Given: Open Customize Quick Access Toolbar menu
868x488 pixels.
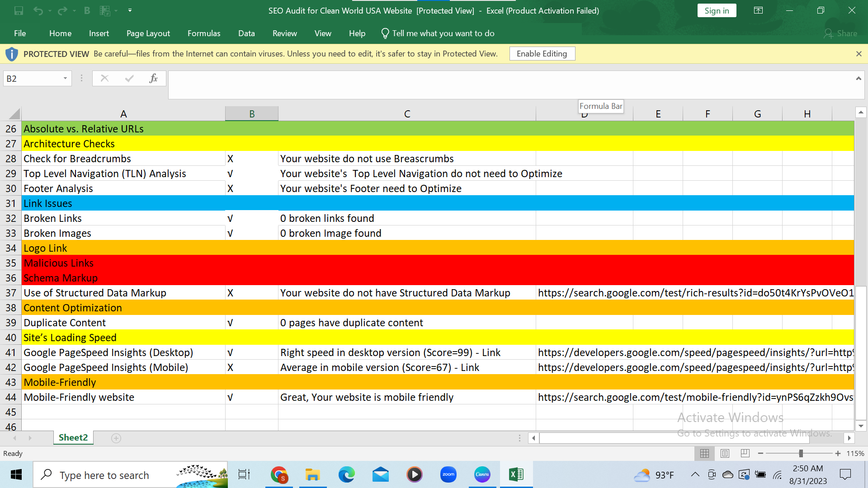Looking at the screenshot, I should tap(130, 10).
